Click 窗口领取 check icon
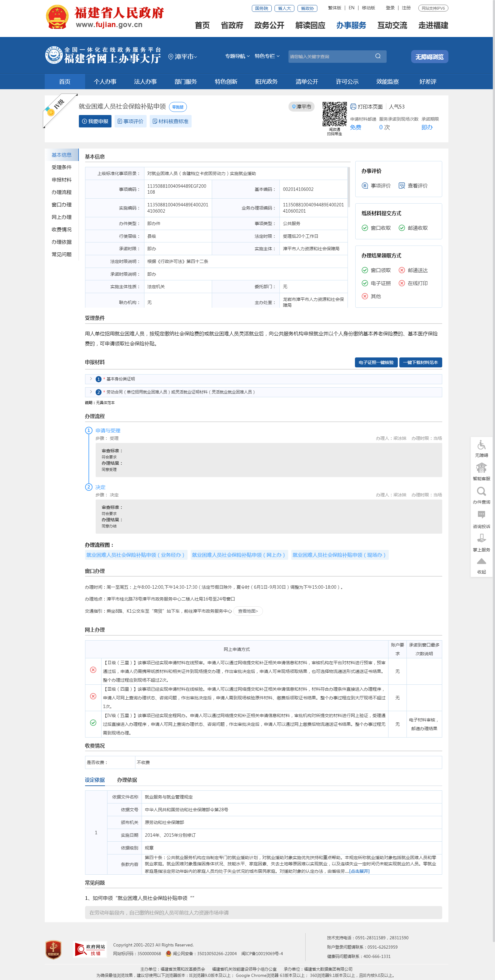Screen dimensions: 495x980 (x=365, y=270)
